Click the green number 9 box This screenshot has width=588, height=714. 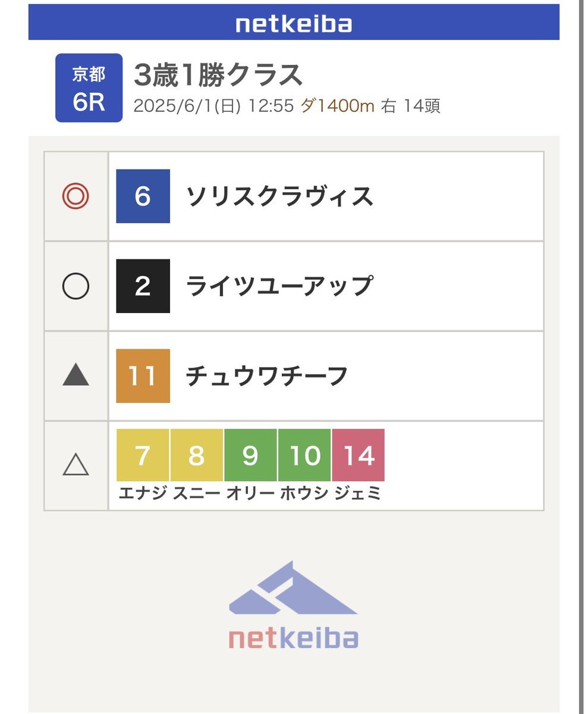tap(250, 455)
